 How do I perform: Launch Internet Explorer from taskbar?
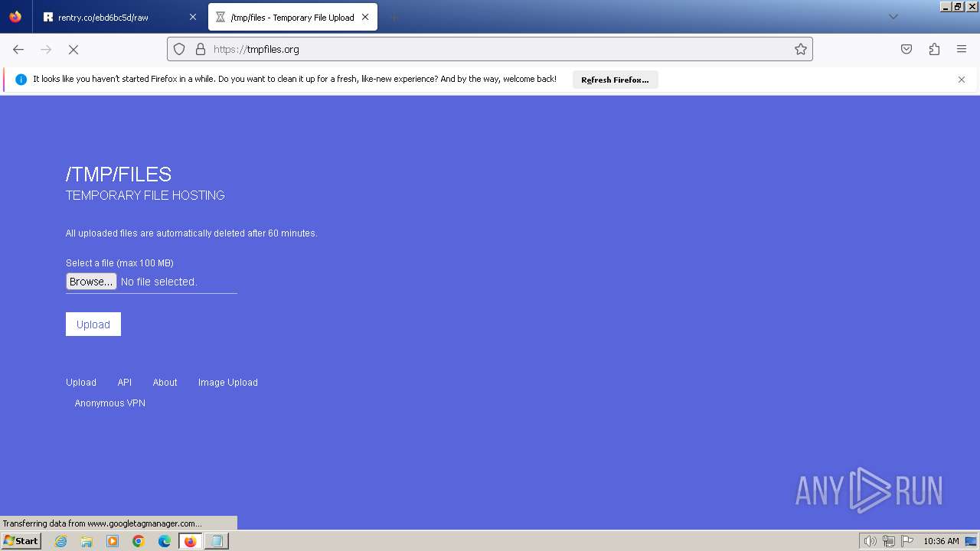61,541
